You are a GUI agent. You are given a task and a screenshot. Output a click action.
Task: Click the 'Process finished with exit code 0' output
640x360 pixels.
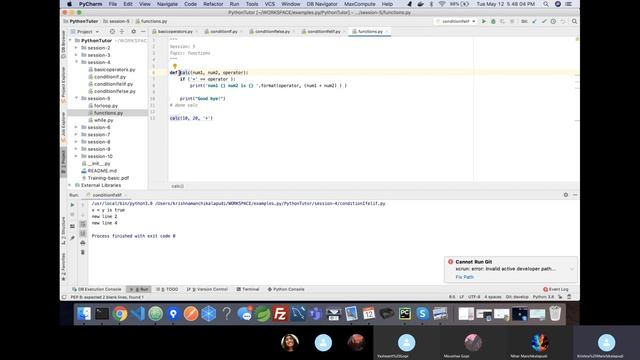pos(133,236)
